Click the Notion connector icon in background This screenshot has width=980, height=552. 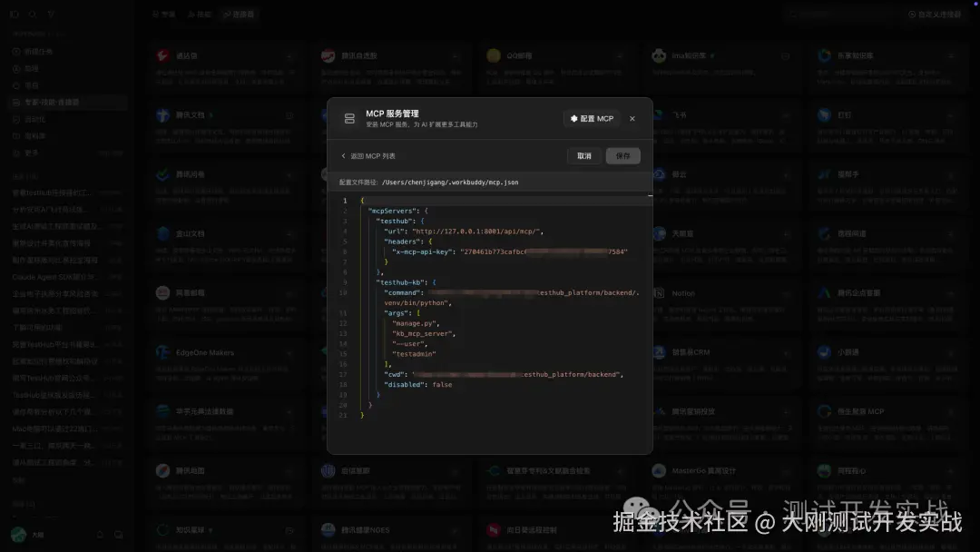659,293
